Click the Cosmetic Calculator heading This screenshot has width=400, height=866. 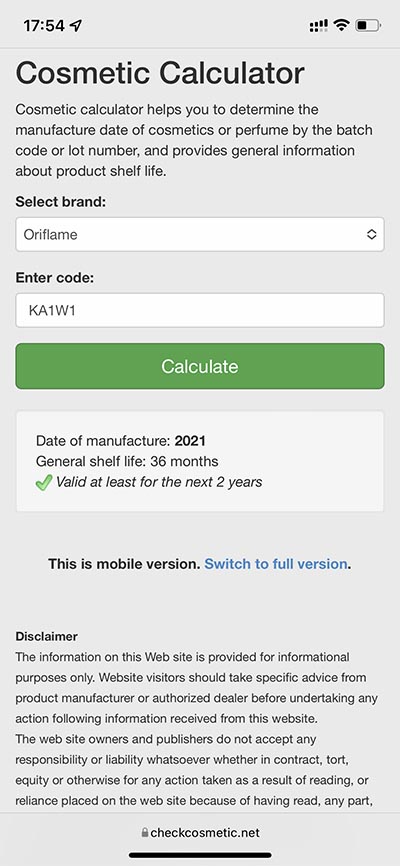click(x=160, y=73)
